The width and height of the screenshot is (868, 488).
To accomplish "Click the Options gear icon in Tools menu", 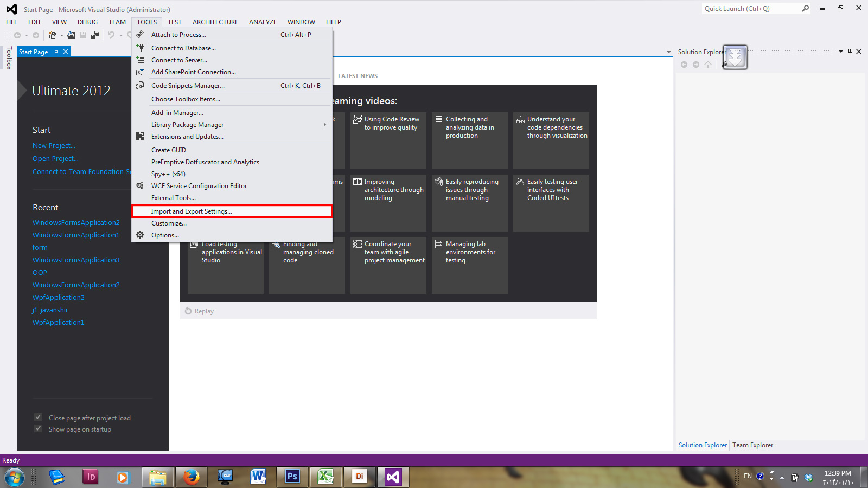I will coord(140,235).
